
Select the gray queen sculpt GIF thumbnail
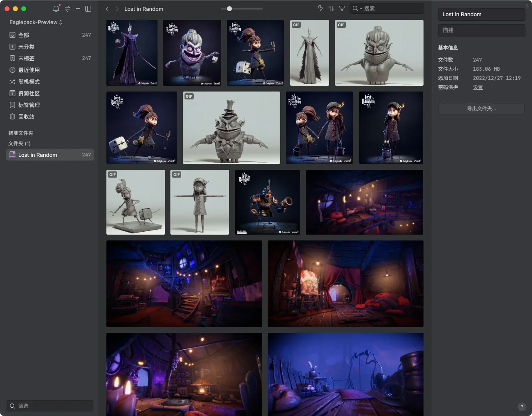[x=310, y=53]
